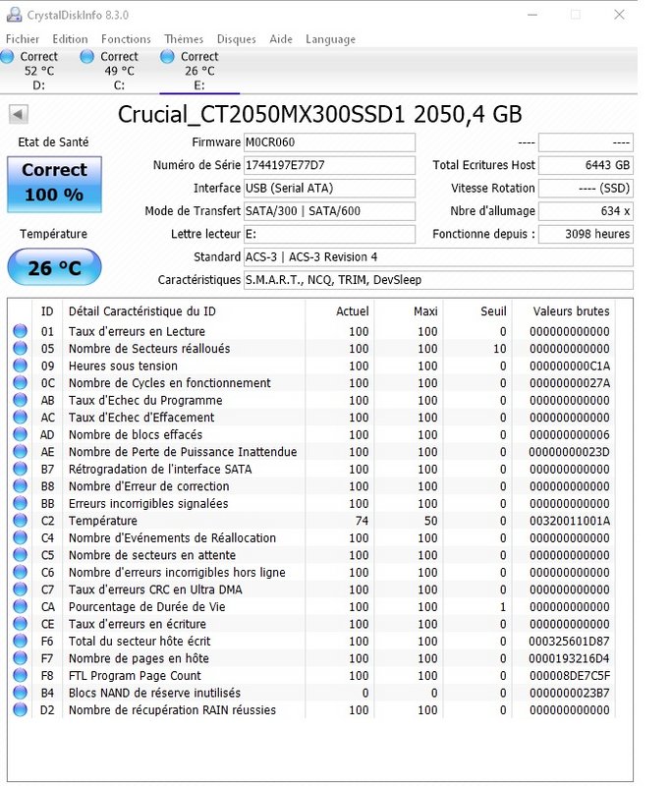Click raw value 000325601D87
This screenshot has height=786, width=672.
(569, 642)
